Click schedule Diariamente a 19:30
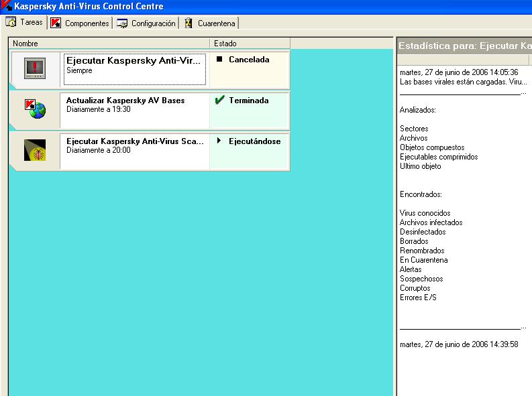This screenshot has width=532, height=396. pos(99,109)
